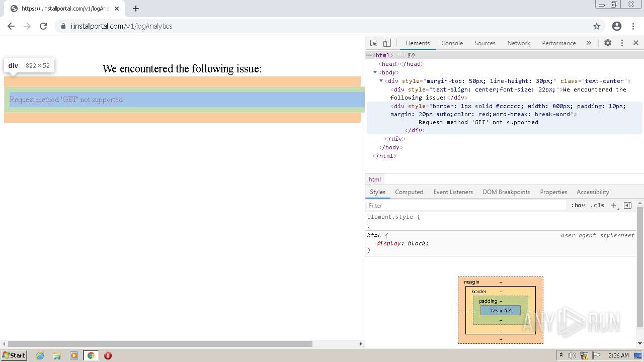Open the Chrome profile avatar
The image size is (644, 362).
[x=617, y=26]
